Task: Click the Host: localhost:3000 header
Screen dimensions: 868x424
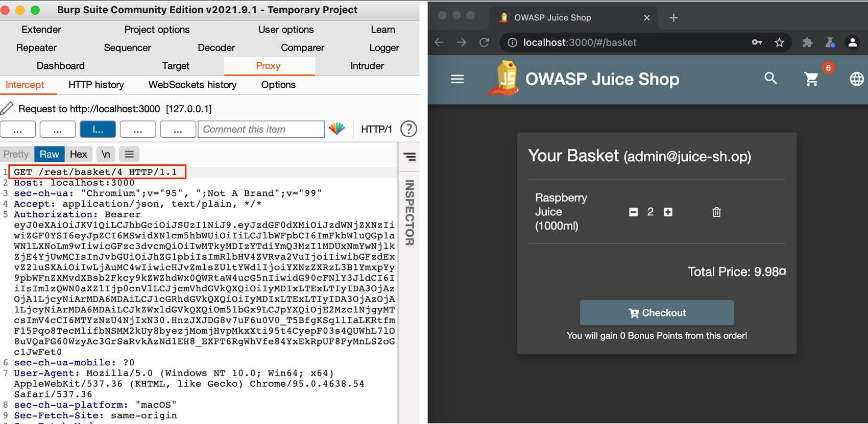Action: (74, 183)
